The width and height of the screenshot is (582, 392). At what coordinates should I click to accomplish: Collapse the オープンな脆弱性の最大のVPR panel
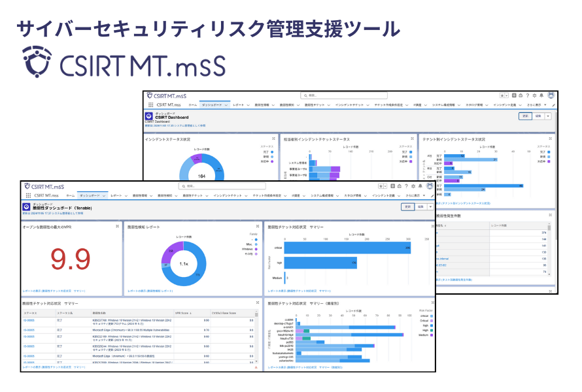click(116, 227)
